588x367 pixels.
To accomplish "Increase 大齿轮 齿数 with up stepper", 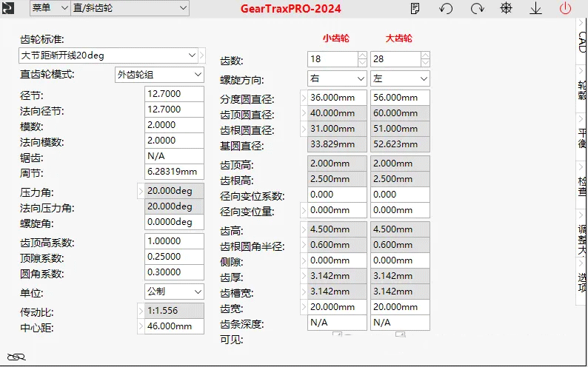I will (425, 55).
